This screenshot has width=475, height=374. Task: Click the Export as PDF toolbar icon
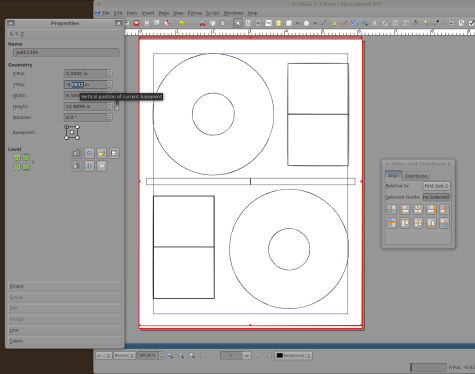167,23
